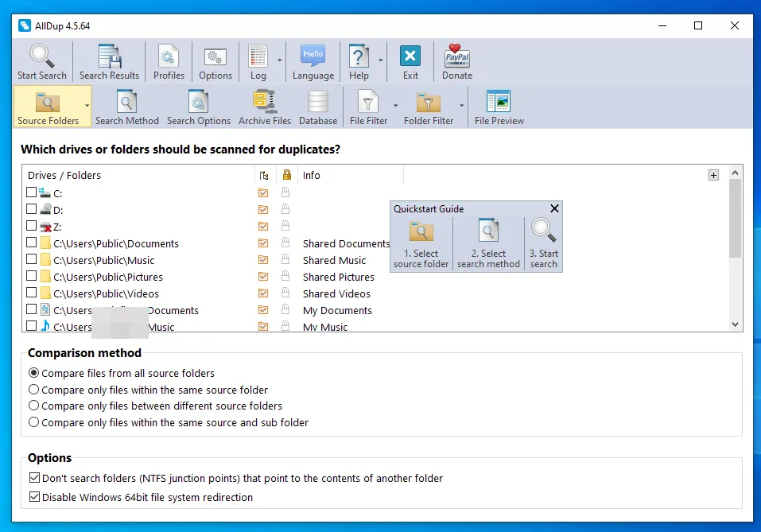The image size is (761, 532).
Task: Expand the Log dropdown arrow
Action: point(280,60)
